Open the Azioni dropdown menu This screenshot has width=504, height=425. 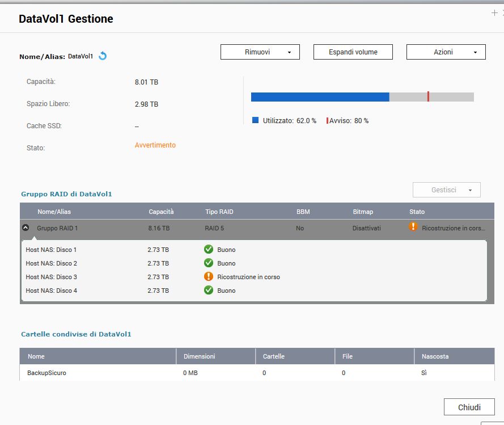click(x=446, y=52)
